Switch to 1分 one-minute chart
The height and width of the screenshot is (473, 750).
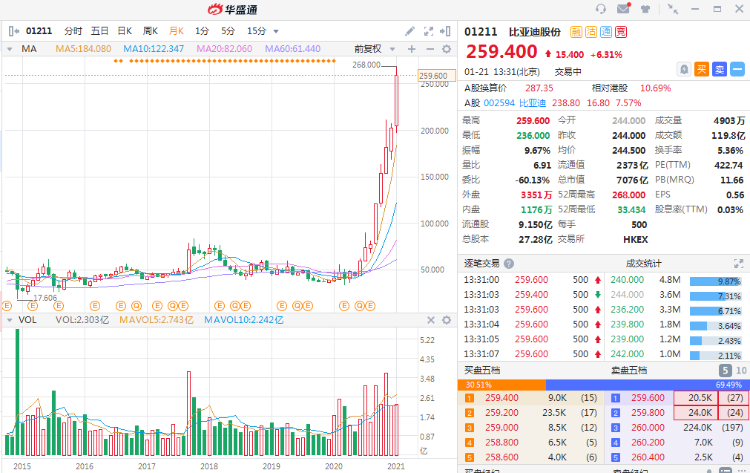202,31
